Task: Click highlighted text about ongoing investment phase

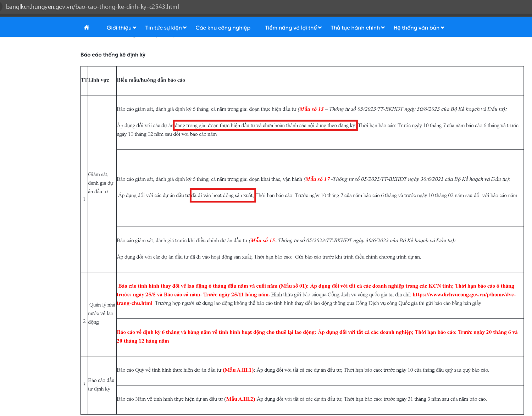Action: pos(265,126)
